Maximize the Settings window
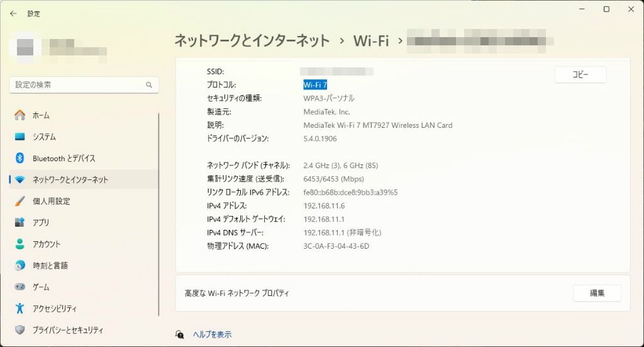 click(606, 9)
